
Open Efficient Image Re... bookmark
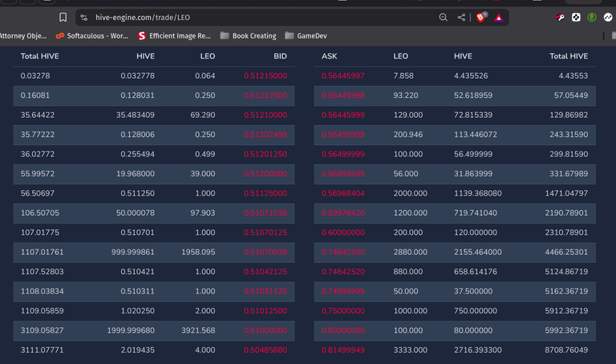pyautogui.click(x=174, y=36)
